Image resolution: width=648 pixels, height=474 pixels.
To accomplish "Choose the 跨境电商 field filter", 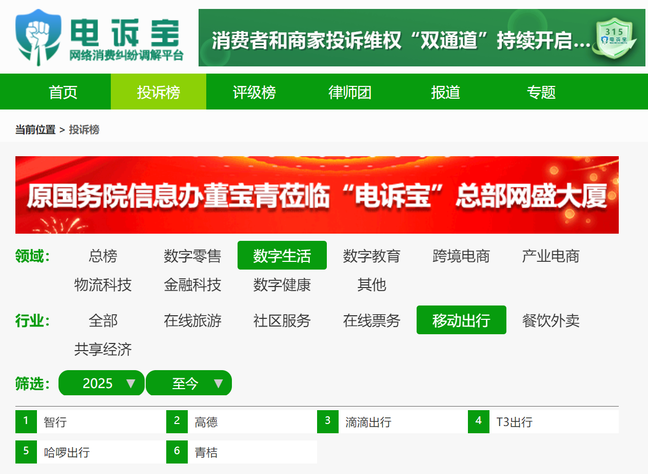I will pos(461,256).
